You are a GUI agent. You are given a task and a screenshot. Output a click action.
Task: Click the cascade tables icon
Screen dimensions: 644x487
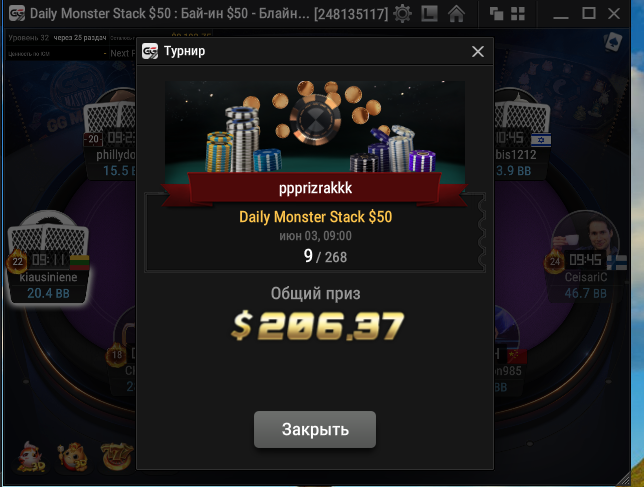tap(497, 14)
